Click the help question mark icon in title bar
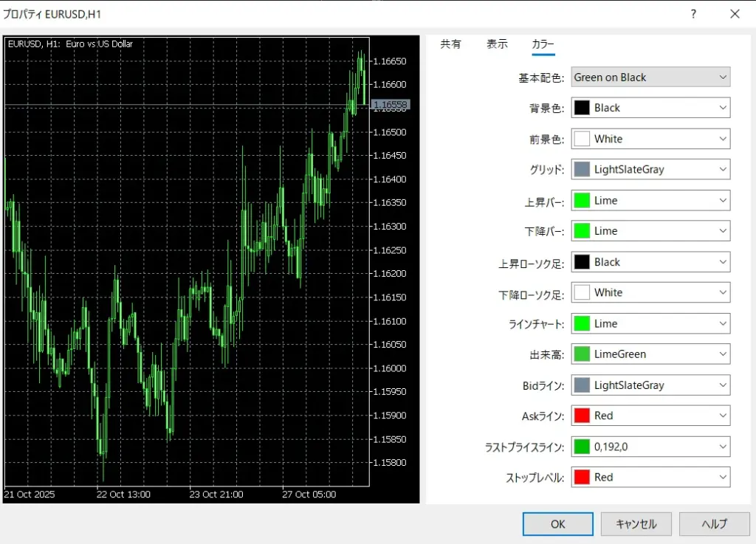Screen dimensions: 756x544 pos(693,14)
